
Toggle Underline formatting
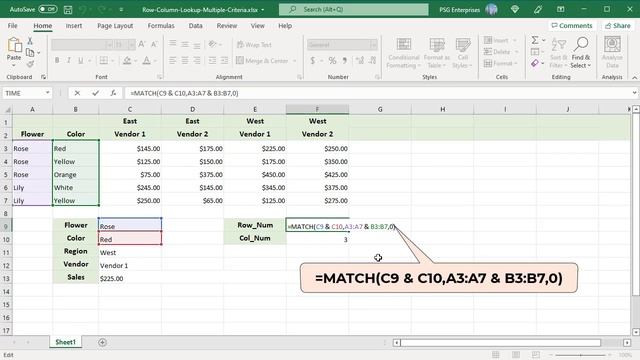(x=80, y=60)
